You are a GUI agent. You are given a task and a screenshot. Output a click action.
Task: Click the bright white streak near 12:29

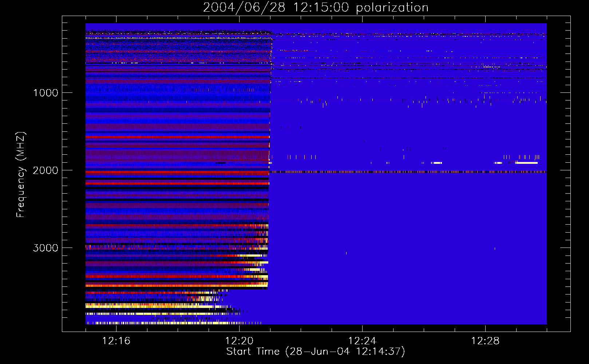coord(527,163)
